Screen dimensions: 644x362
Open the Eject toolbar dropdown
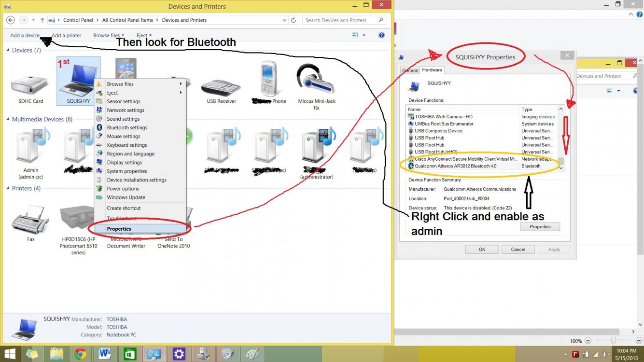[144, 35]
